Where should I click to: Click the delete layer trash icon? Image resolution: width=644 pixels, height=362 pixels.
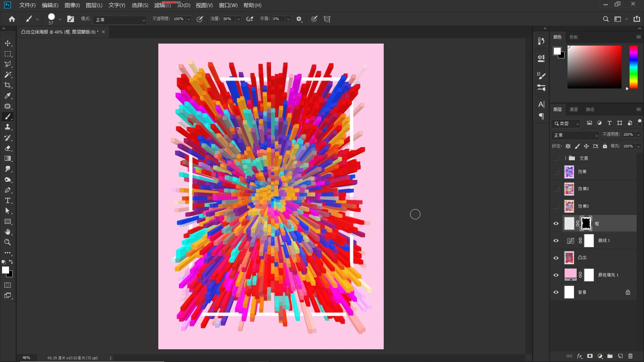(x=630, y=356)
